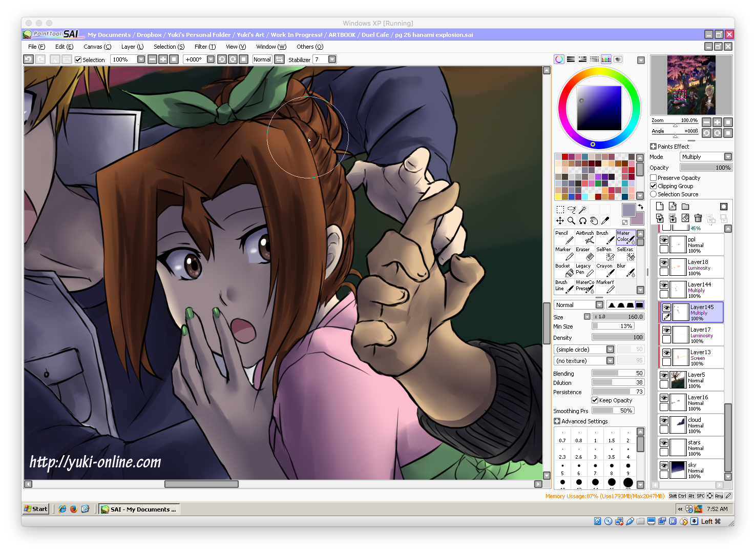Open the no texture dropdown
Screen dimensions: 756x552
tap(610, 361)
